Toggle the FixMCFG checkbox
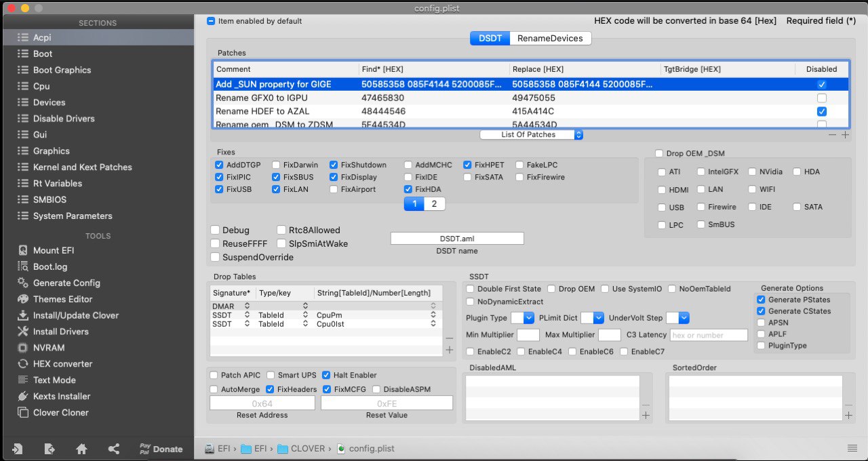The width and height of the screenshot is (868, 461). [x=326, y=390]
